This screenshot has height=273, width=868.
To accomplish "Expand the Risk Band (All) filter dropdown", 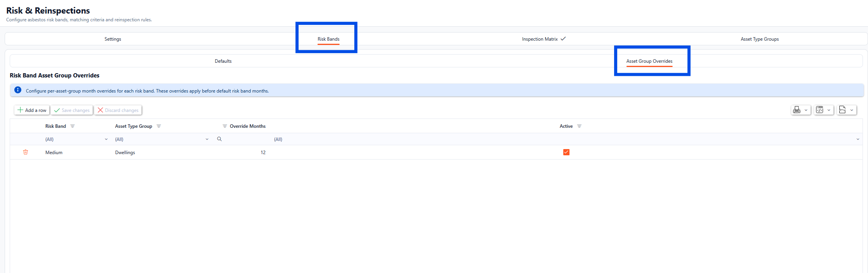I will point(106,139).
